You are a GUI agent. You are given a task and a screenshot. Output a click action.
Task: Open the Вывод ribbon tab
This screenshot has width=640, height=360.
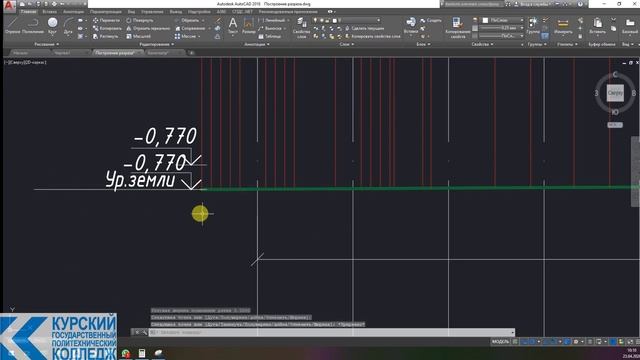click(x=176, y=12)
